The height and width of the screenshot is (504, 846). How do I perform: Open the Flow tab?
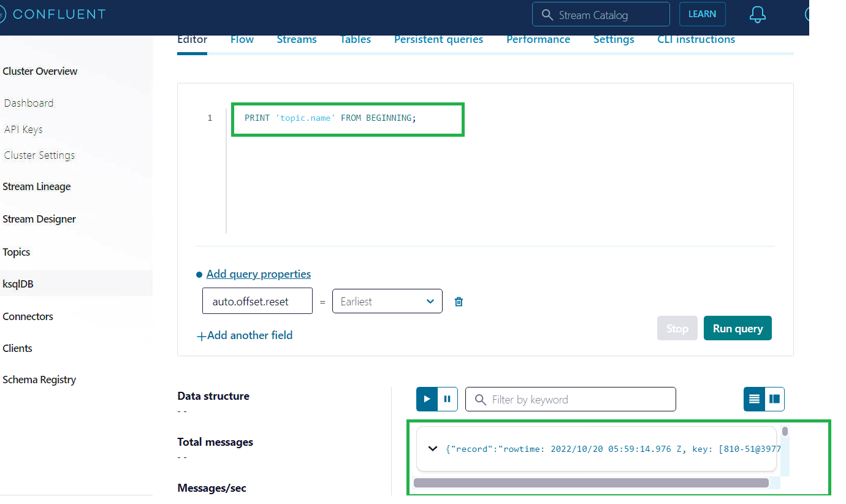(x=242, y=39)
